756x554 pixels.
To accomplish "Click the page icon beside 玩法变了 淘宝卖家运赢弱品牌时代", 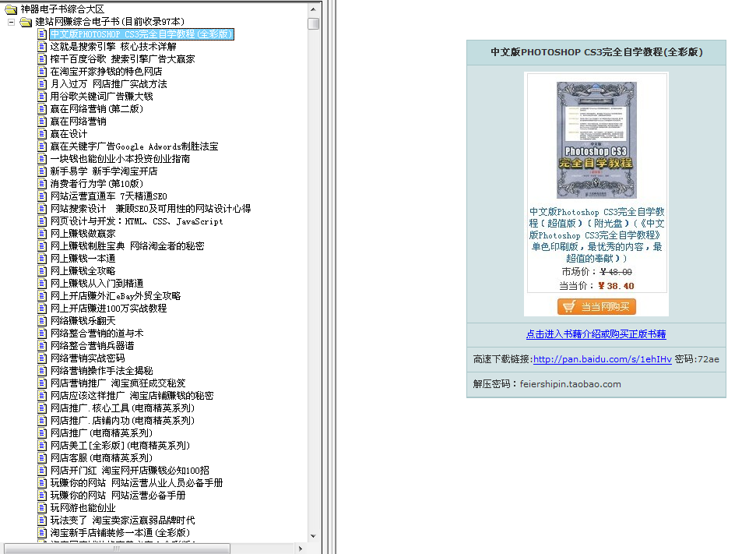I will 42,520.
